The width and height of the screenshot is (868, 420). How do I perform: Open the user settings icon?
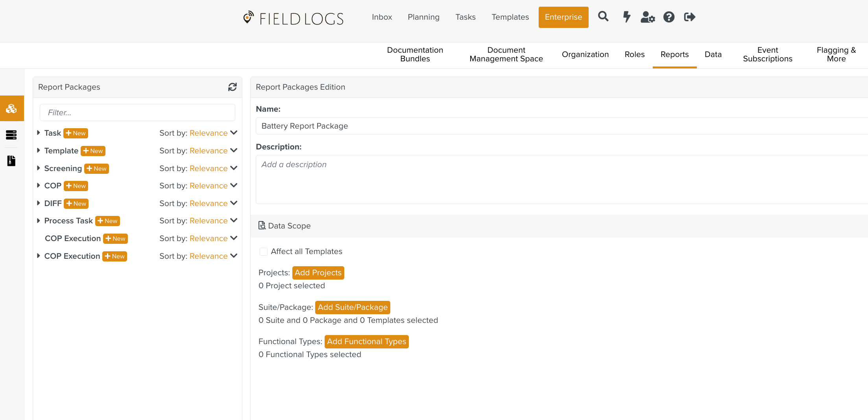[x=647, y=17]
